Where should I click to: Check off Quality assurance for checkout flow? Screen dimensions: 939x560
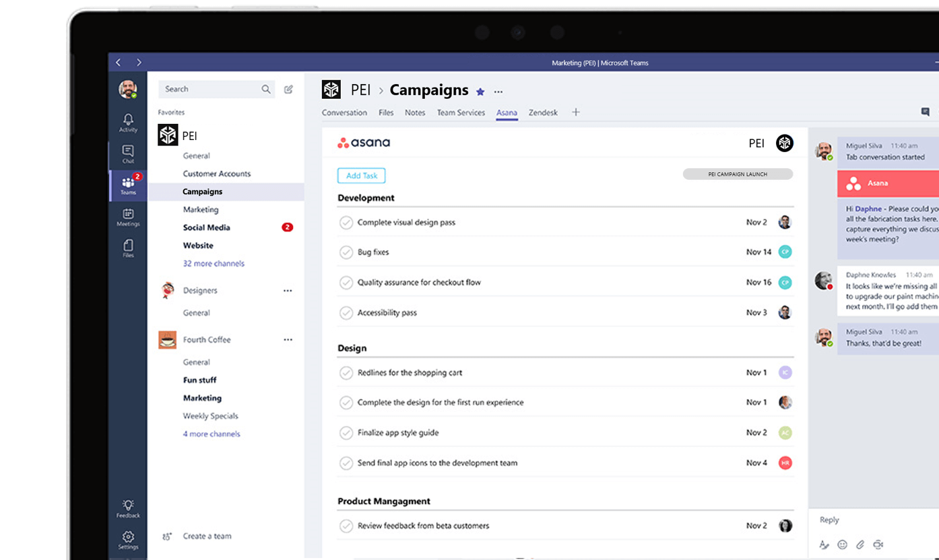346,283
